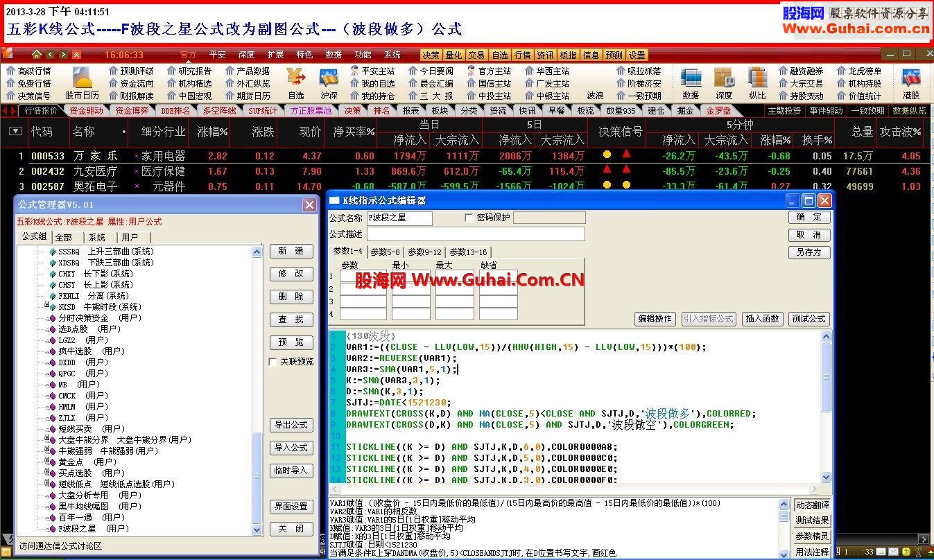Expand the NXSD 牛能时段 tree node

[x=46, y=306]
